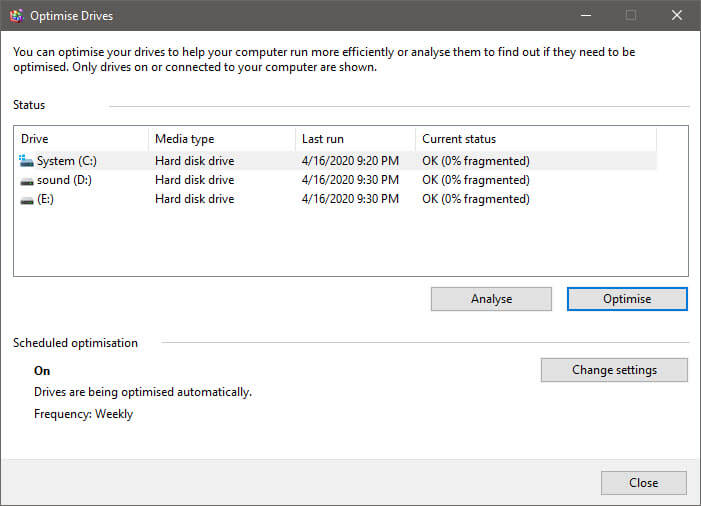
Task: Click the C: media type Hard disk drive
Action: [194, 160]
